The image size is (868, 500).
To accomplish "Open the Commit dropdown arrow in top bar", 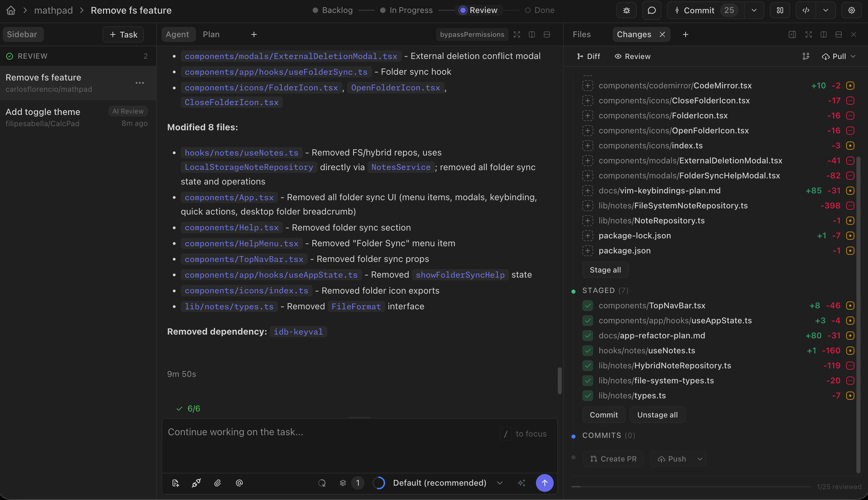I will 754,10.
